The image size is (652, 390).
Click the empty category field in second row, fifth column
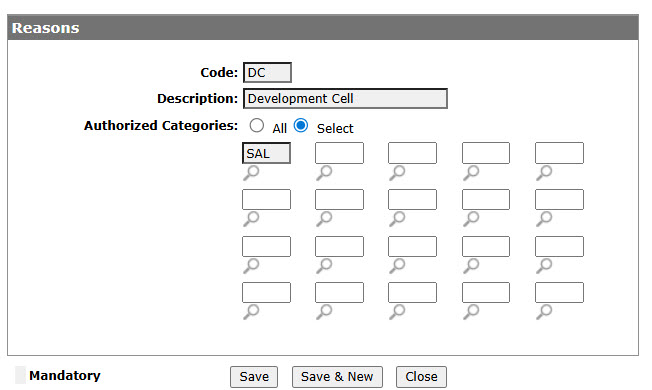pos(559,200)
